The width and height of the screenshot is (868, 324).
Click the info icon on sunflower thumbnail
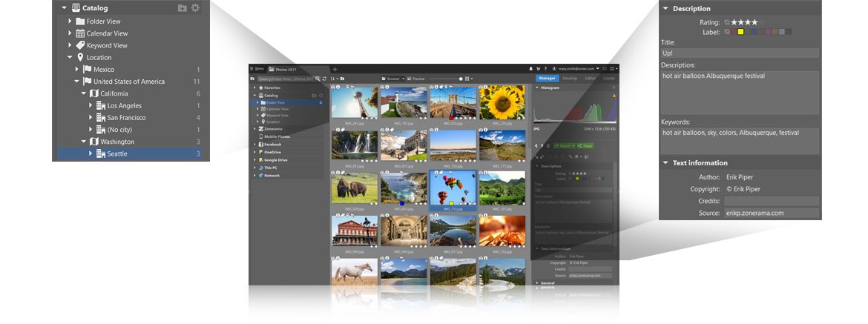485,87
